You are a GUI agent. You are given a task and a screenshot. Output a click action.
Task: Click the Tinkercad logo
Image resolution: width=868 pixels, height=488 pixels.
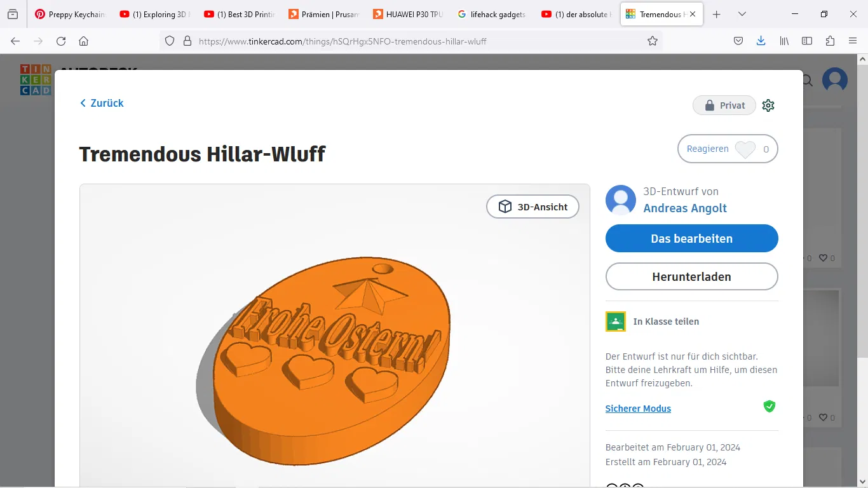click(35, 80)
